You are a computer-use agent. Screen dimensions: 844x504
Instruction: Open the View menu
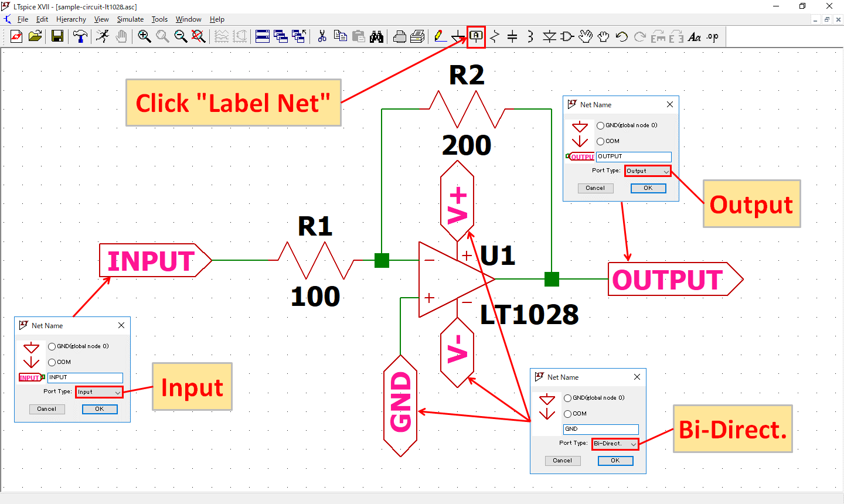[101, 19]
